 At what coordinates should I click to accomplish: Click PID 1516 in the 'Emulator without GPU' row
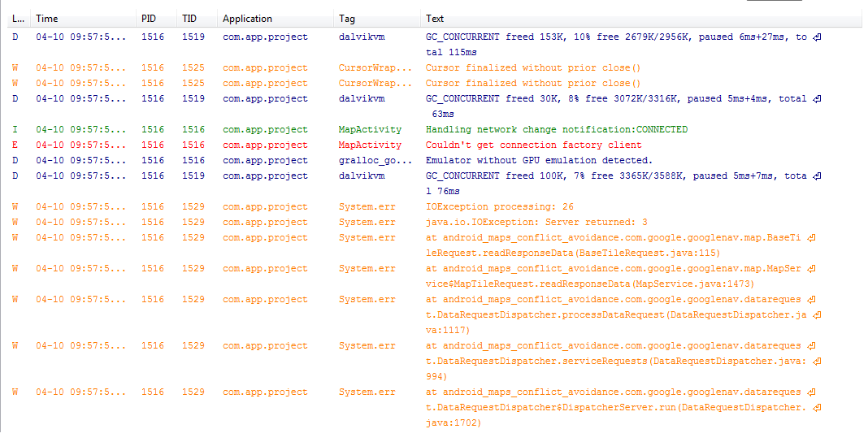pos(153,160)
